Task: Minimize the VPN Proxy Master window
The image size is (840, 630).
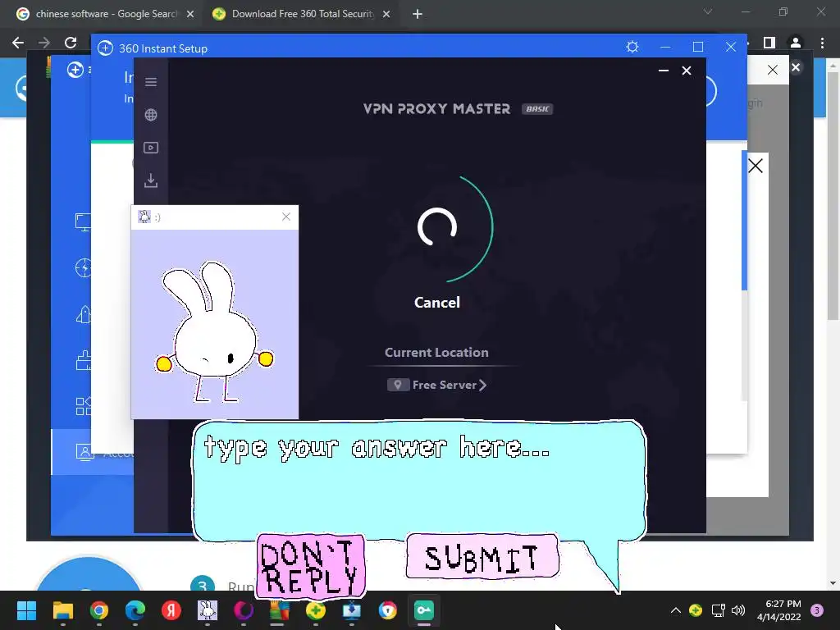Action: pos(663,71)
